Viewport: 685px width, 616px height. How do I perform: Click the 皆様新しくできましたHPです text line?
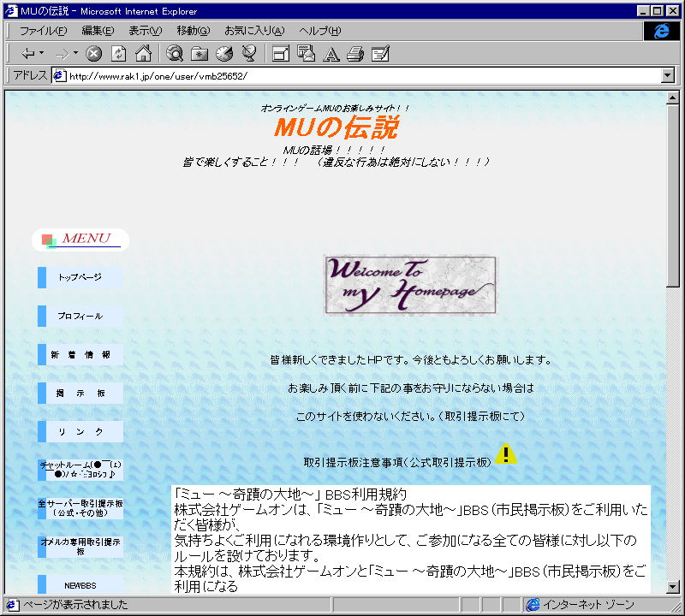point(410,359)
